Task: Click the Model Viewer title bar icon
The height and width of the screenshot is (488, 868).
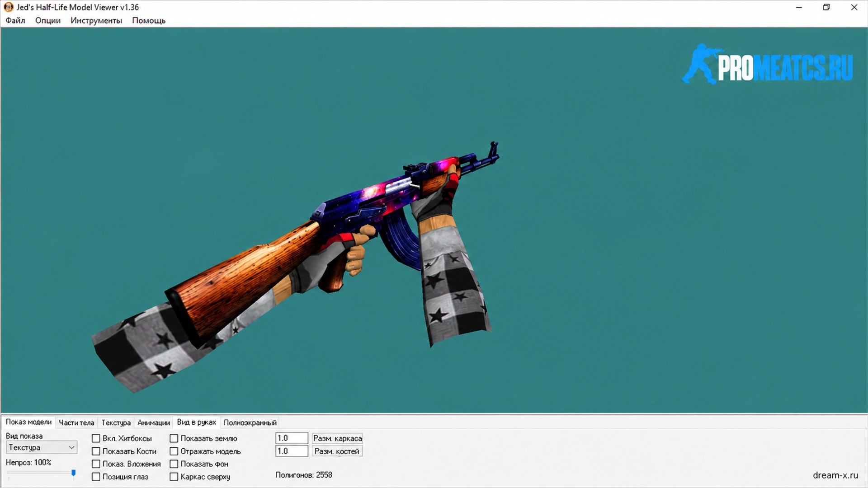Action: coord(8,7)
